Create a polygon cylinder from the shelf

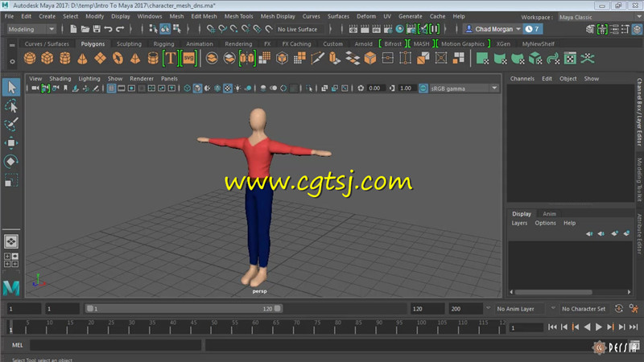[x=65, y=58]
